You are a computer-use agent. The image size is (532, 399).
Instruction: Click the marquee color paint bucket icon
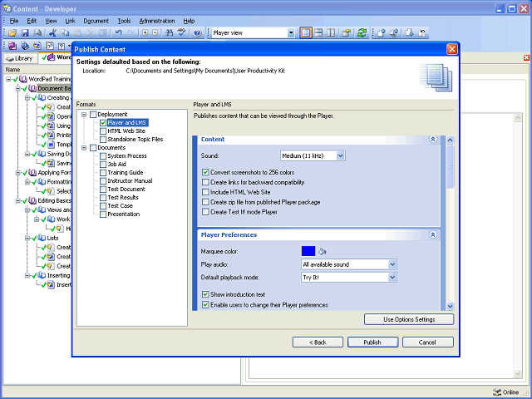323,251
